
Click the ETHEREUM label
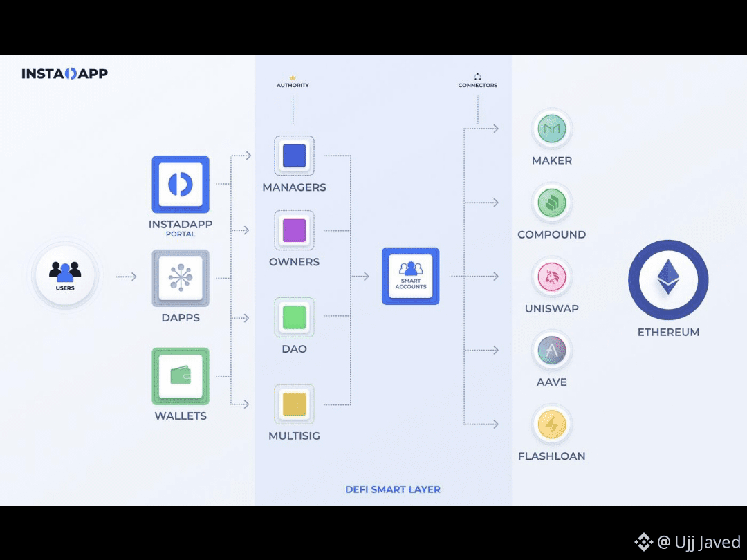[x=669, y=333]
